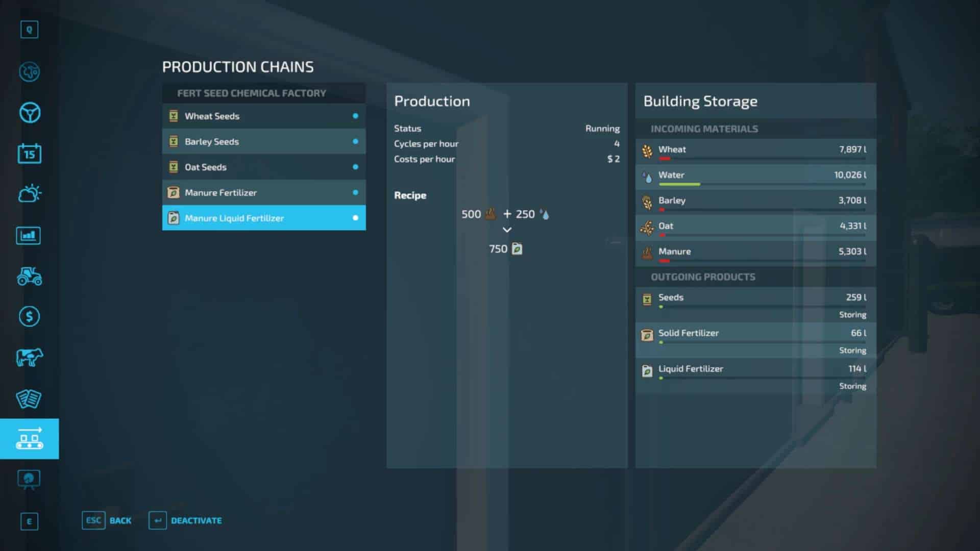Open the world map globe icon
980x551 pixels.
coord(29,72)
